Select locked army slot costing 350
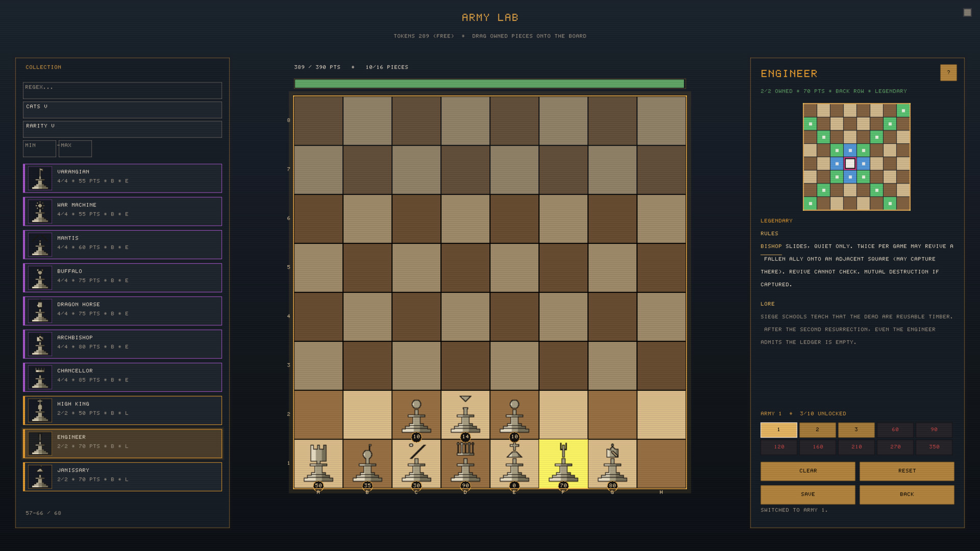The height and width of the screenshot is (551, 980). 934,447
